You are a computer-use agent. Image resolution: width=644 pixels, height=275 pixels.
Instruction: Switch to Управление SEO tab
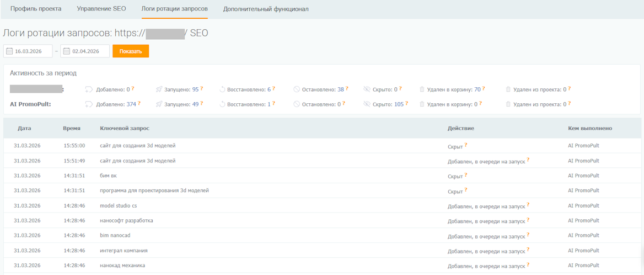coord(101,9)
